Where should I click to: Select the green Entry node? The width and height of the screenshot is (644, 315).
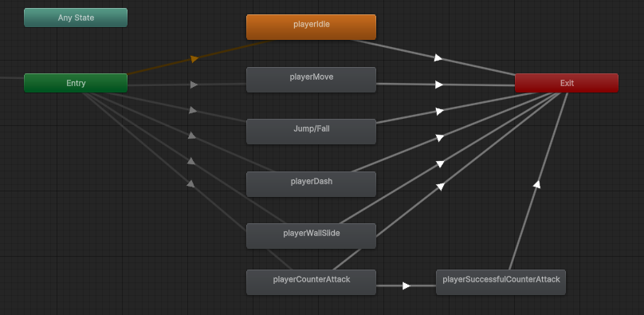[76, 83]
